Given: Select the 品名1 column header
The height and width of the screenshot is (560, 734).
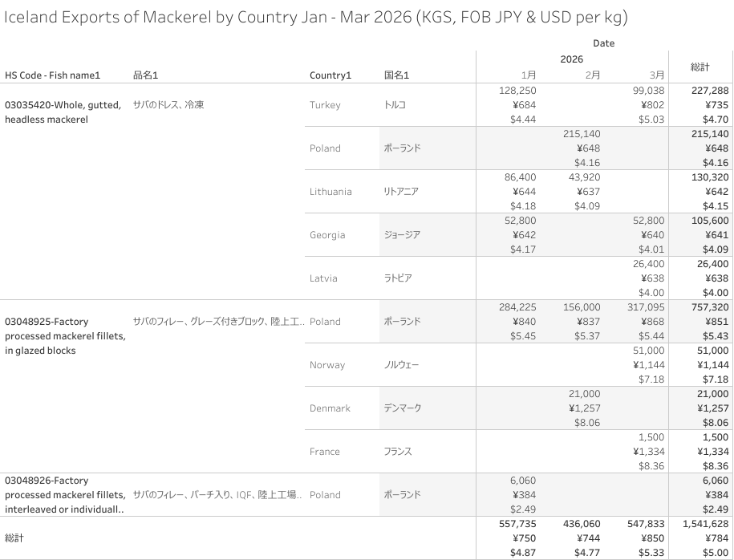Looking at the screenshot, I should click(145, 75).
